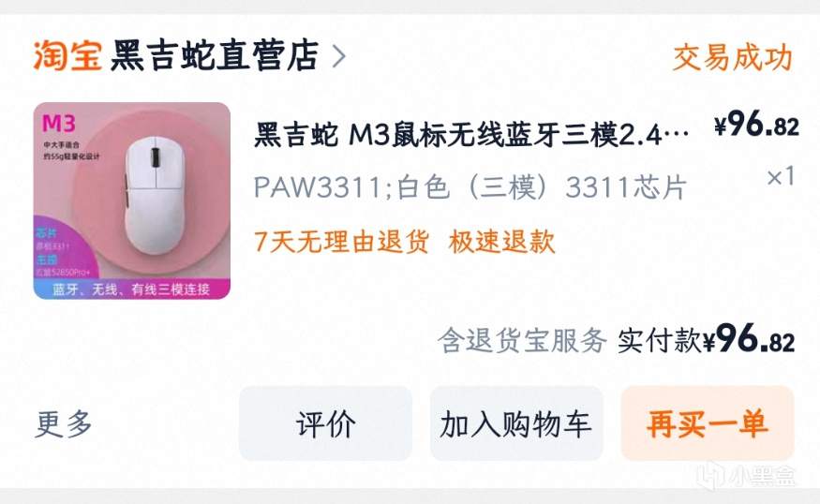The height and width of the screenshot is (504, 820).
Task: View the 交易成功 order status
Action: point(733,57)
